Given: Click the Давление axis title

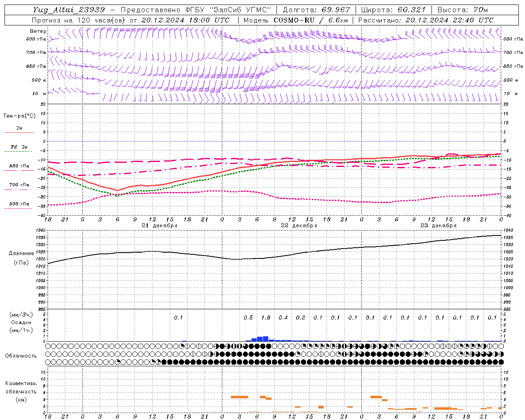Looking at the screenshot, I should [21, 253].
